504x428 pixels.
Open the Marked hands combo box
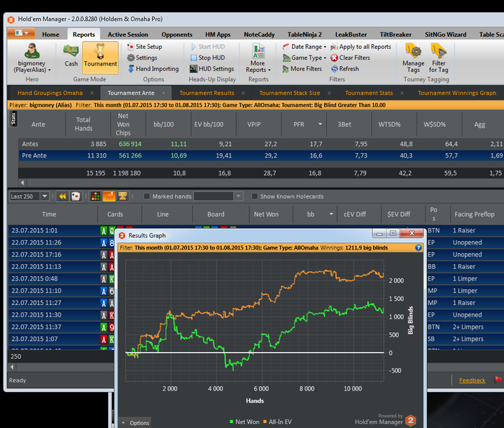pyautogui.click(x=218, y=196)
